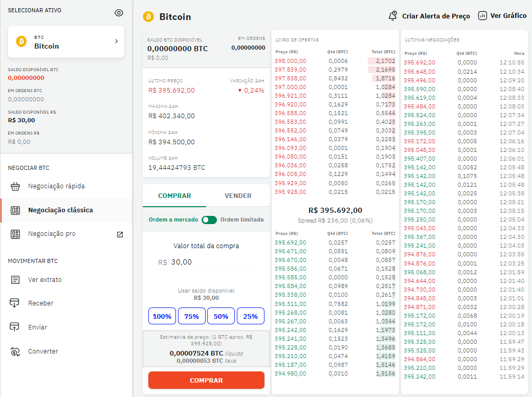Select Ordem a mercado label
The image size is (532, 397).
click(173, 219)
